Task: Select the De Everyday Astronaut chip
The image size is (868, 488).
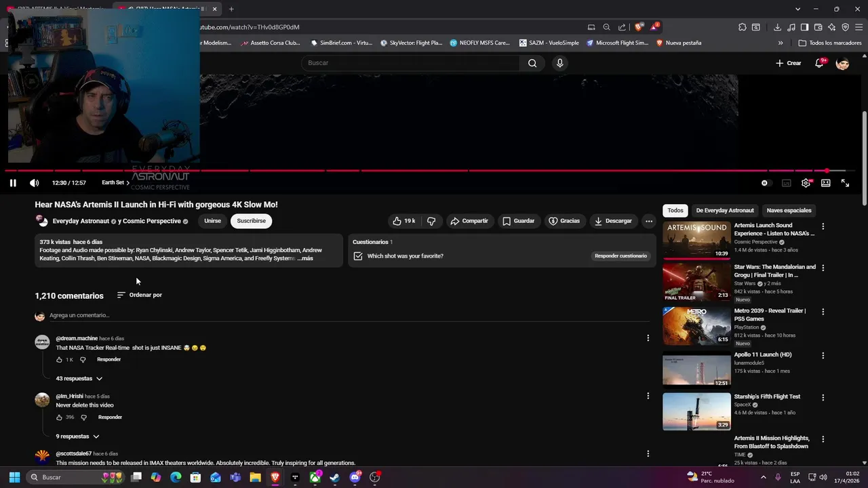Action: click(725, 210)
